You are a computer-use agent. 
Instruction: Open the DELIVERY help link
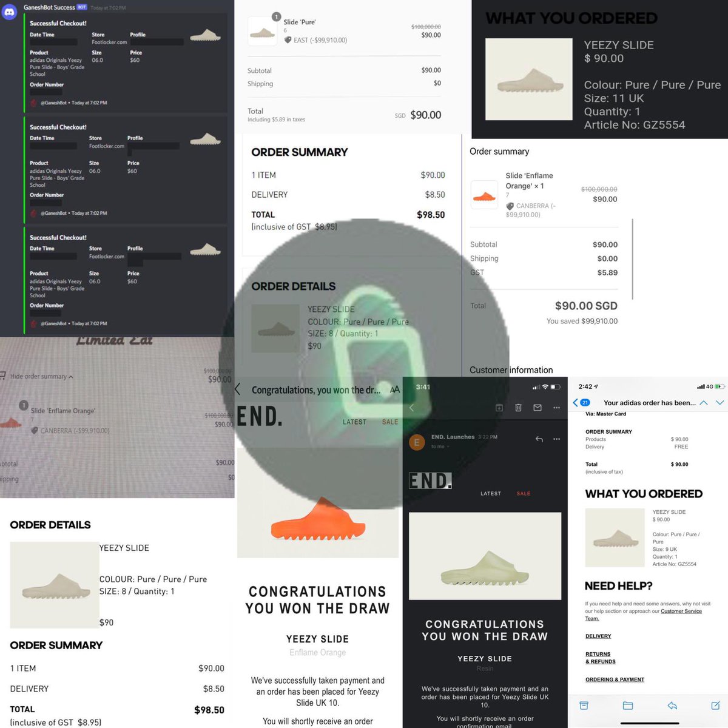pyautogui.click(x=598, y=636)
